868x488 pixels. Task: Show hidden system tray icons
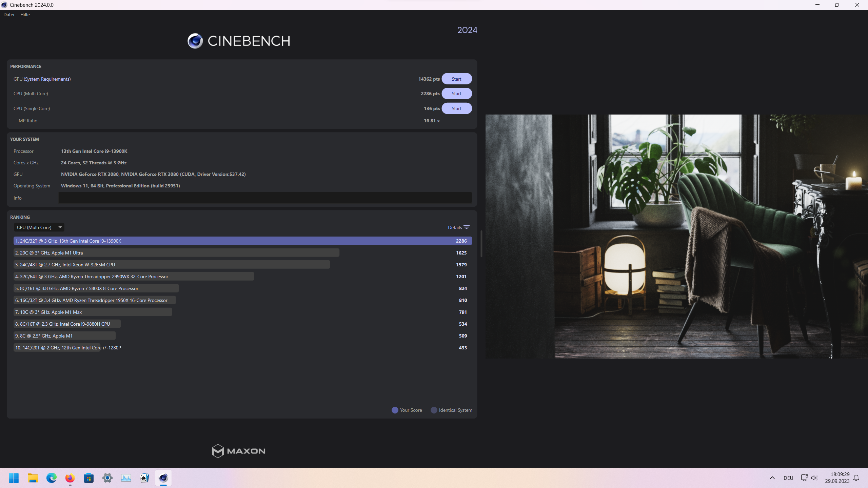[772, 478]
